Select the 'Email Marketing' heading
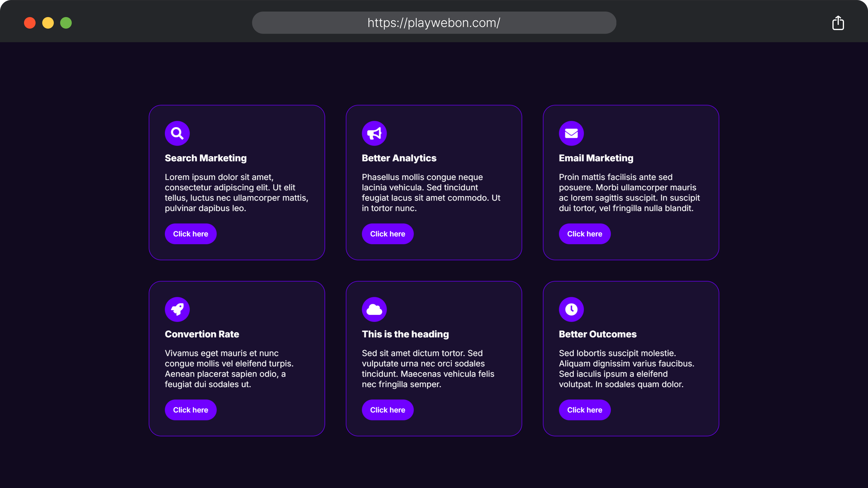 point(596,158)
